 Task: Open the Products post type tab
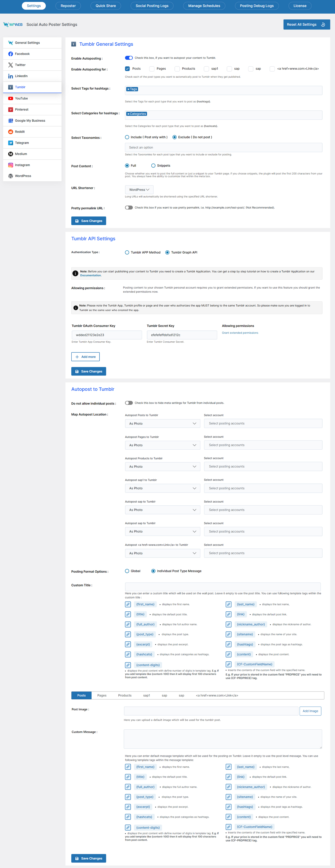pyautogui.click(x=125, y=696)
